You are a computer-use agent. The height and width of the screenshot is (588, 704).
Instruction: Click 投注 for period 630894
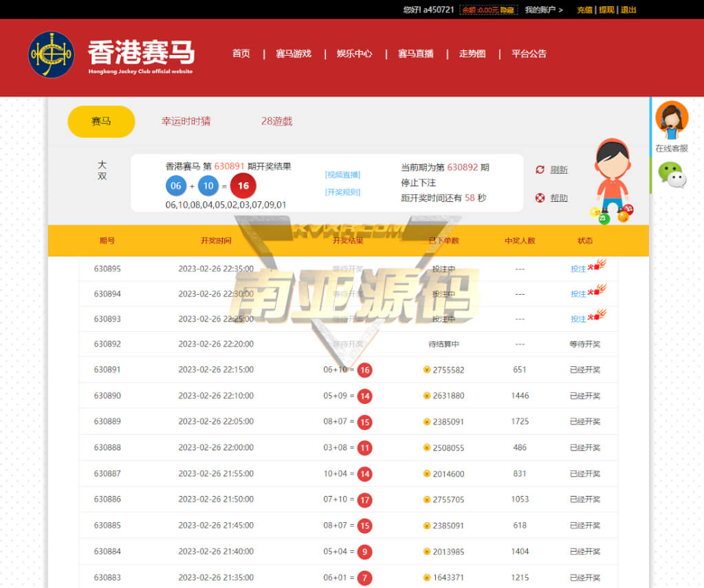[578, 294]
